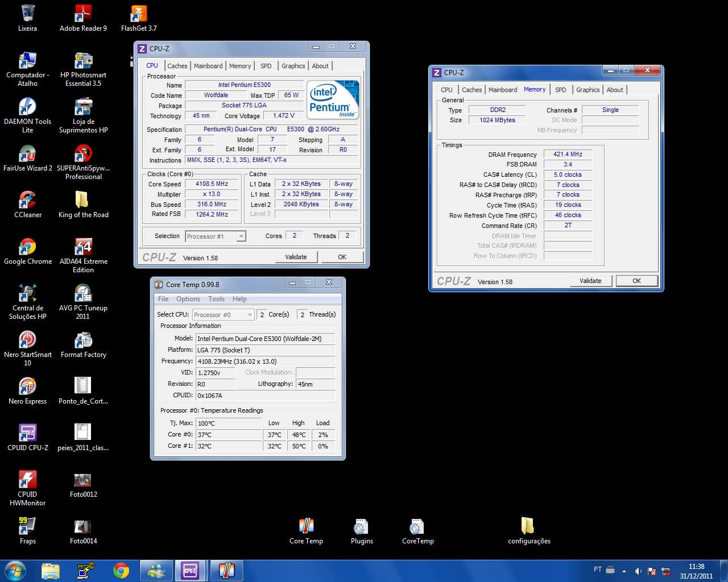Open Core Temp Tools menu
Screen dimensions: 728x582
pyautogui.click(x=216, y=299)
